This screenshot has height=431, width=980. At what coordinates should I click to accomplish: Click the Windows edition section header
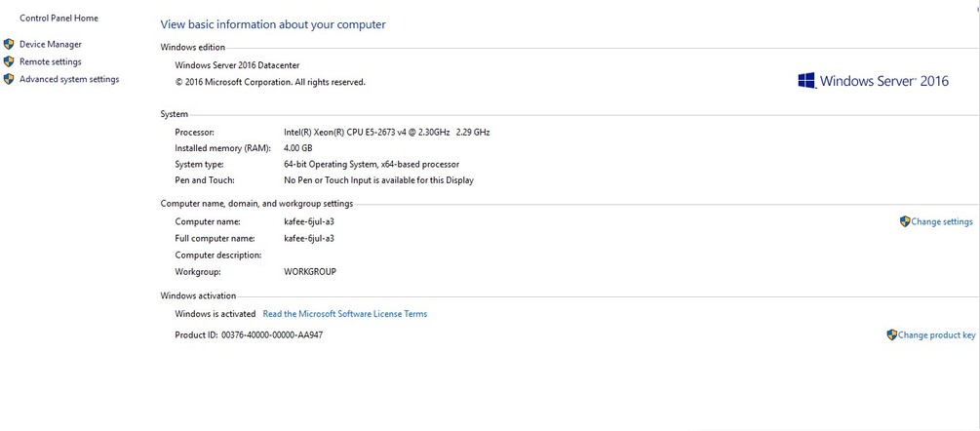tap(192, 48)
